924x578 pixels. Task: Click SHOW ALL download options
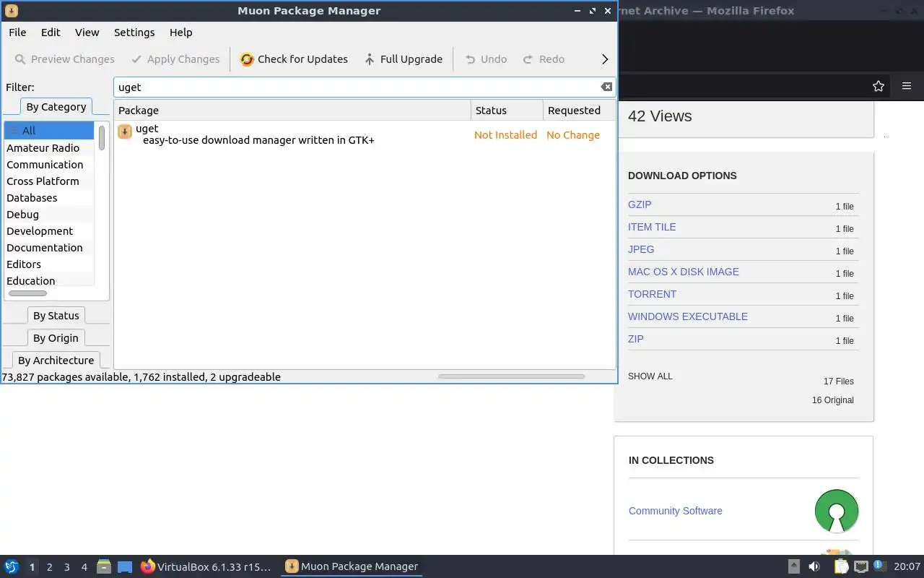click(x=650, y=376)
